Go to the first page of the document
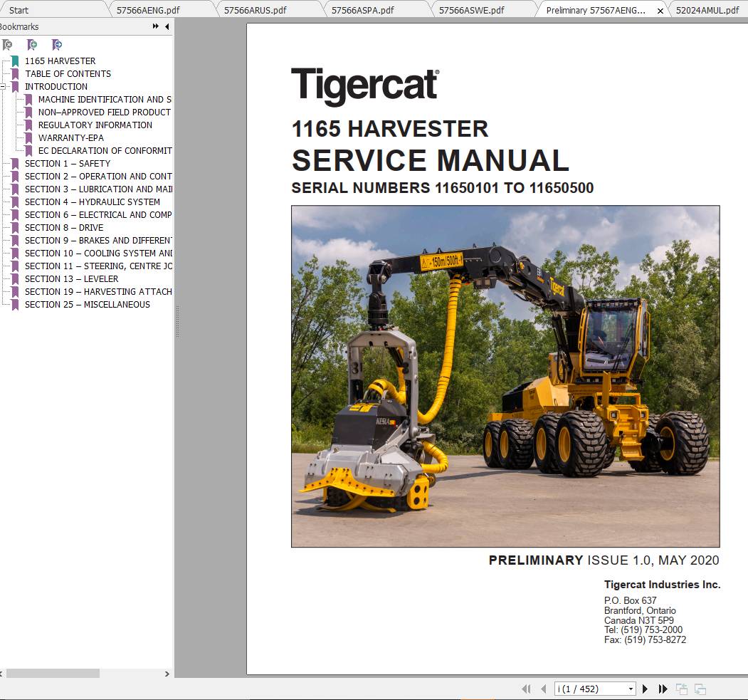Viewport: 748px width, 700px height. 527,689
